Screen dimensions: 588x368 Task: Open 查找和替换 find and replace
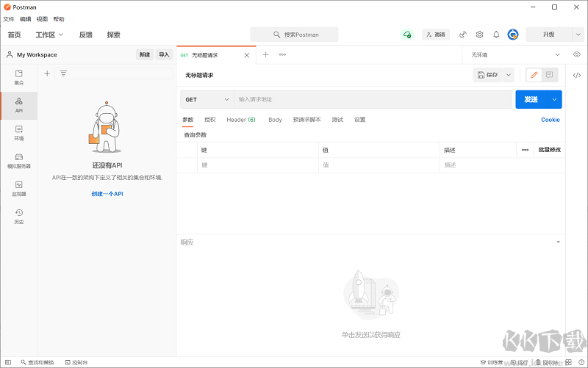coord(37,362)
